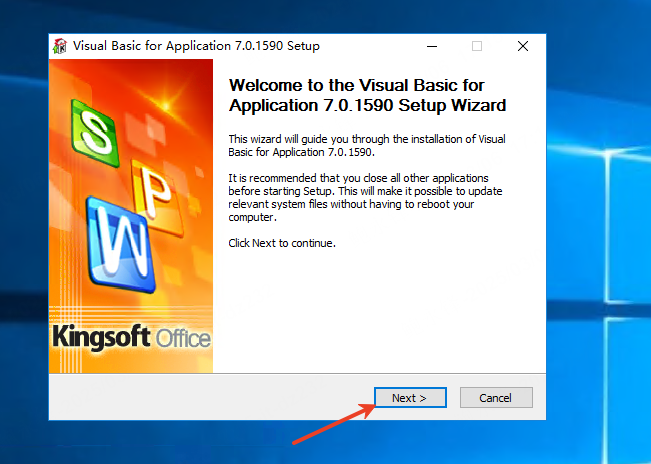Click the 'This wizard will guide you' paragraph
The height and width of the screenshot is (464, 651).
click(367, 145)
